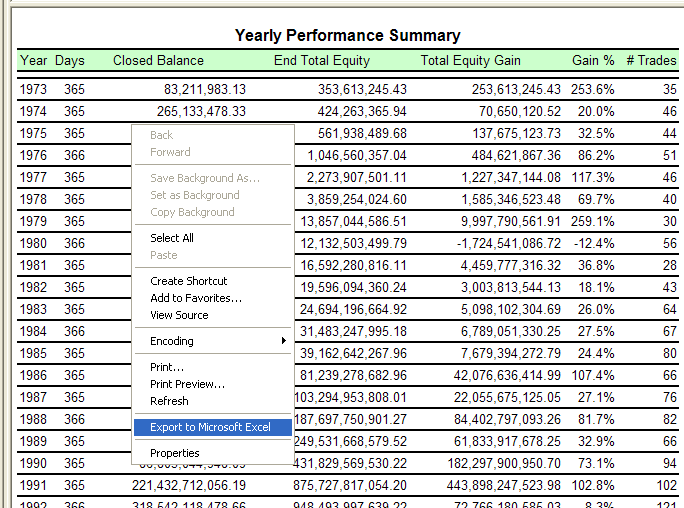684x508 pixels.
Task: Select View Source menu entry
Action: 179,315
